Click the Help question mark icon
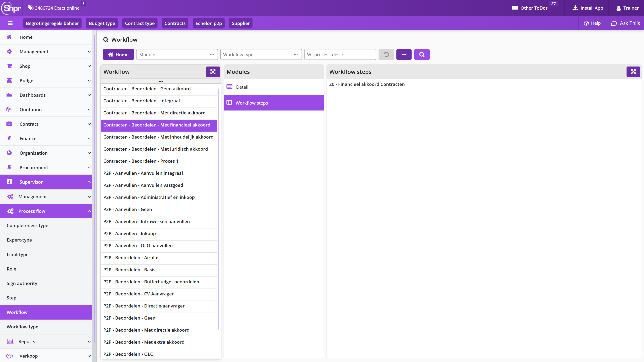 586,23
